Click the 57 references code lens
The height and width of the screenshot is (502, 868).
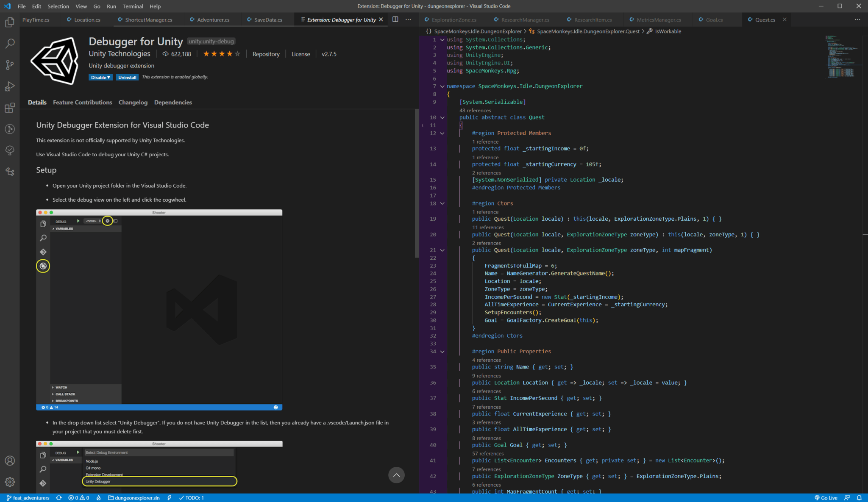[x=488, y=453]
